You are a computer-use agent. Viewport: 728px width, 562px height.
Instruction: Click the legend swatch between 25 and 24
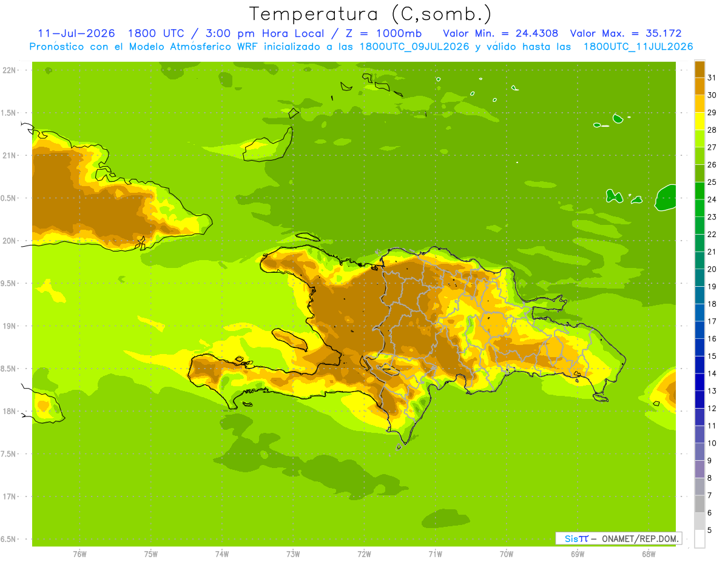(699, 191)
